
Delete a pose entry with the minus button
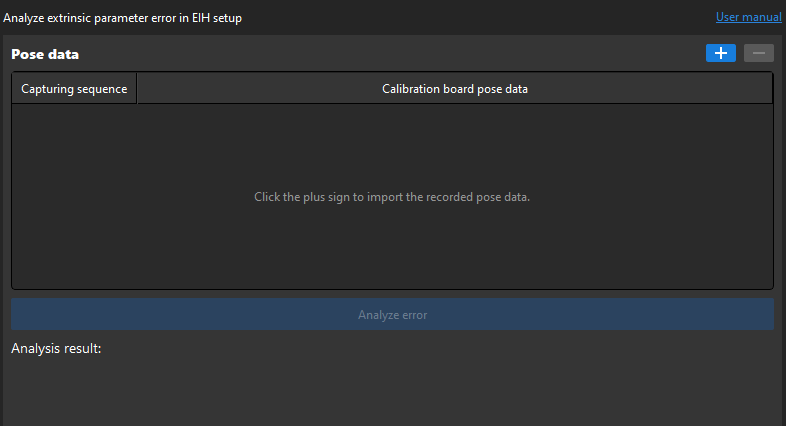tap(759, 54)
